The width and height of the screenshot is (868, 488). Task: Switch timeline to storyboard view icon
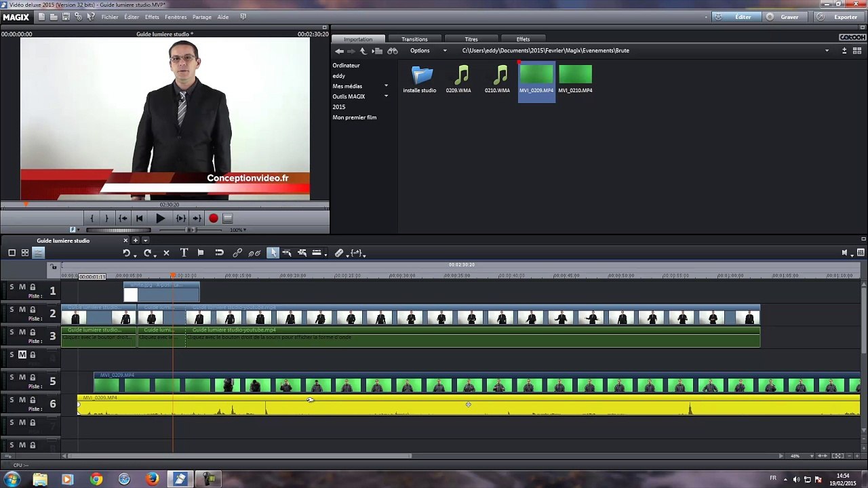click(x=12, y=253)
